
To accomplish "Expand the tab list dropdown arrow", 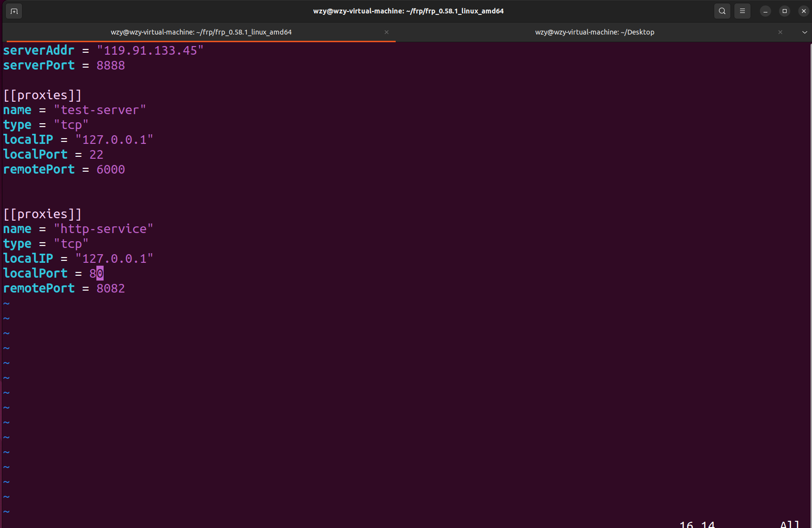I will point(805,32).
